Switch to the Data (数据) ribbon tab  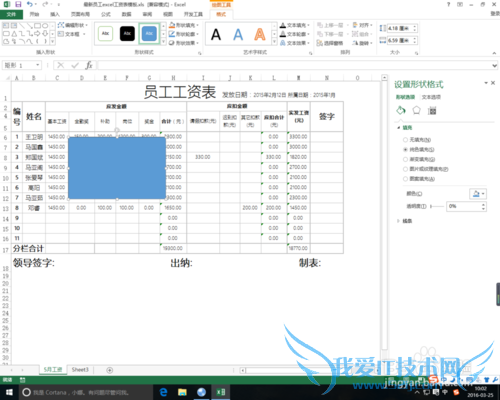(127, 14)
